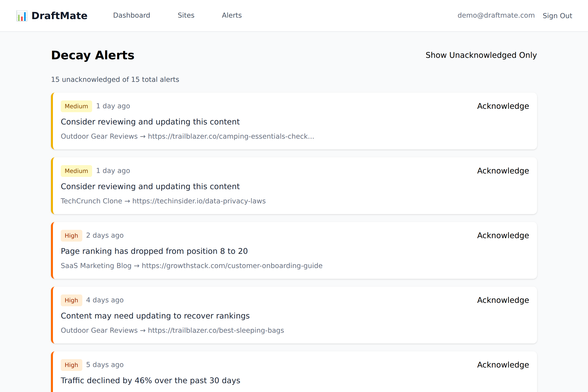Click the Decay Alerts page heading
Image resolution: width=588 pixels, height=392 pixels.
pos(93,55)
